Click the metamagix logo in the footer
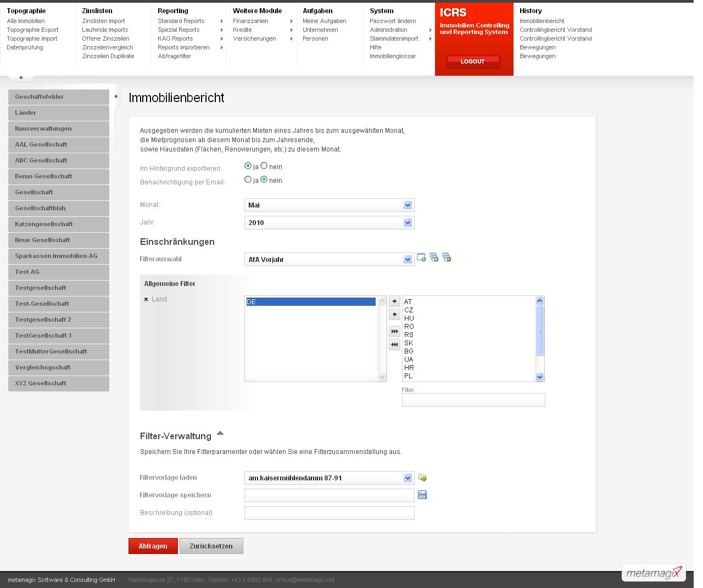Image resolution: width=703 pixels, height=588 pixels. [654, 573]
